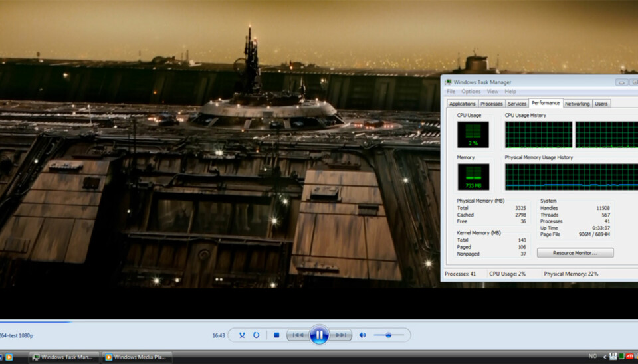This screenshot has width=638, height=364.
Task: Show hidden tray icons arrow
Action: [x=605, y=357]
